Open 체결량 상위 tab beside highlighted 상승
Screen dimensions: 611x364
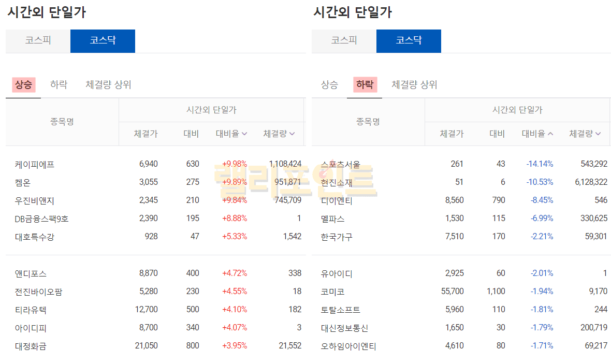pos(108,85)
